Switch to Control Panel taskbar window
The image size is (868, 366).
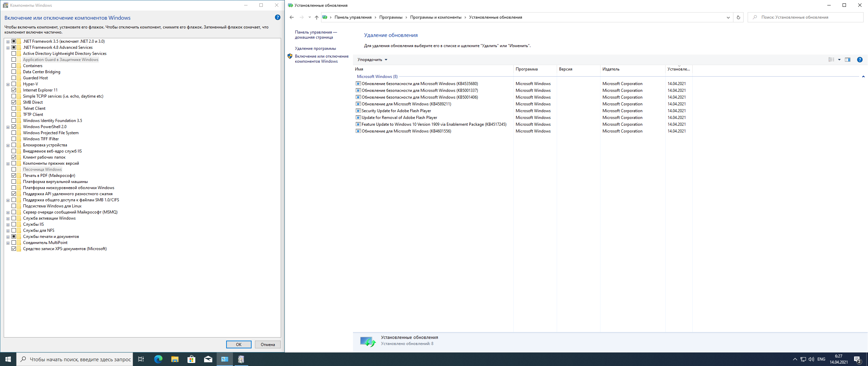pyautogui.click(x=224, y=359)
